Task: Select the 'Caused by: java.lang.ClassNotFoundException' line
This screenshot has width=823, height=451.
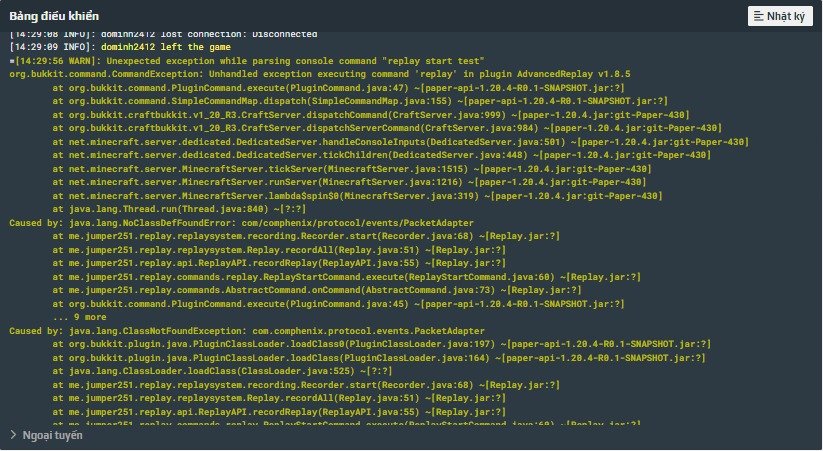Action: tap(247, 331)
